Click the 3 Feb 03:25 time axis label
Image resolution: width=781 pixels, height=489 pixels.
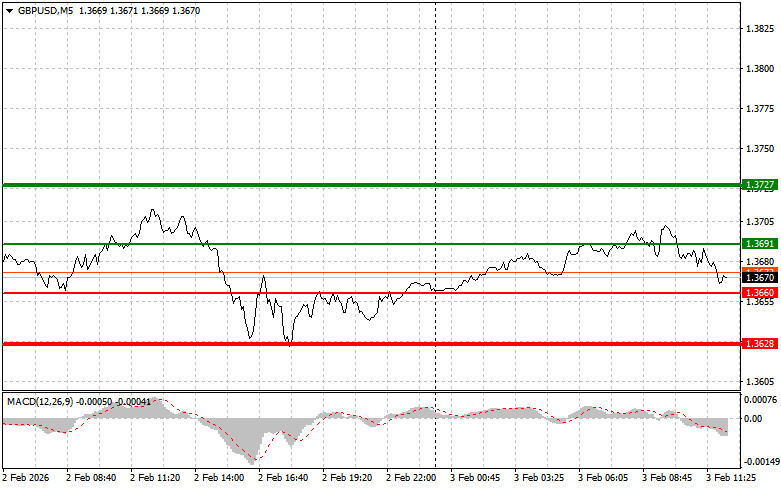click(x=539, y=478)
